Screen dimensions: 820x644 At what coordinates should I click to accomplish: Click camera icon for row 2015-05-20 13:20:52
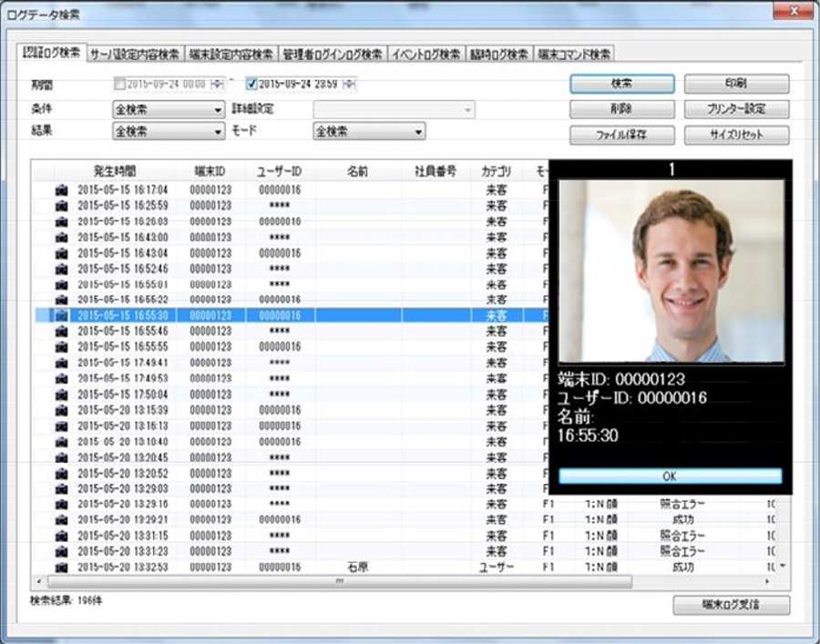click(x=61, y=474)
